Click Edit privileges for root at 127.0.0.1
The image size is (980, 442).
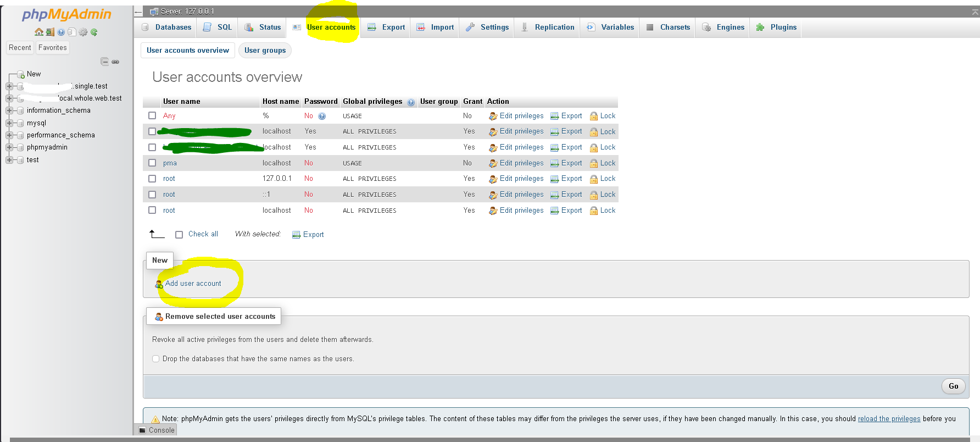click(521, 179)
